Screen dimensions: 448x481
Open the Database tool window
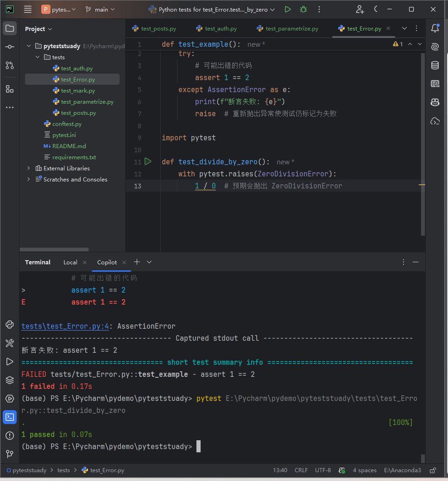(435, 65)
